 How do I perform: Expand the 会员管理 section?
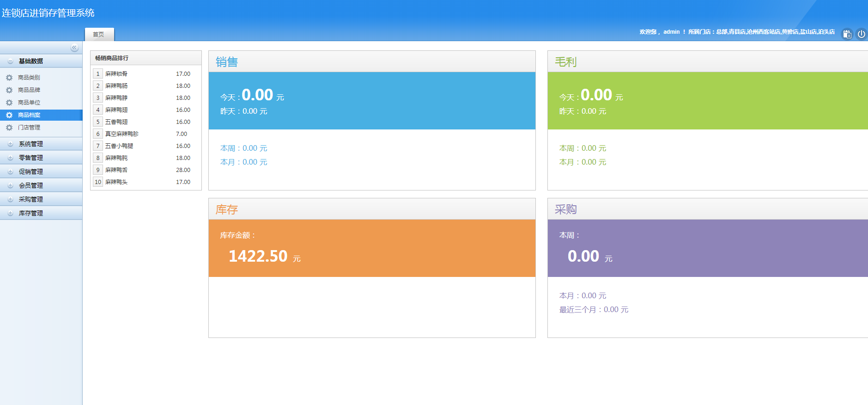(10, 186)
